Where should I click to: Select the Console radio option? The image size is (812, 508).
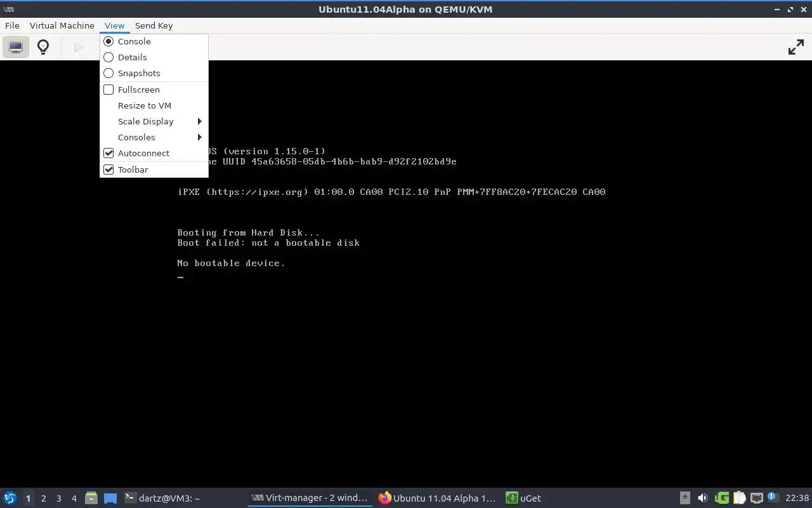tap(154, 41)
